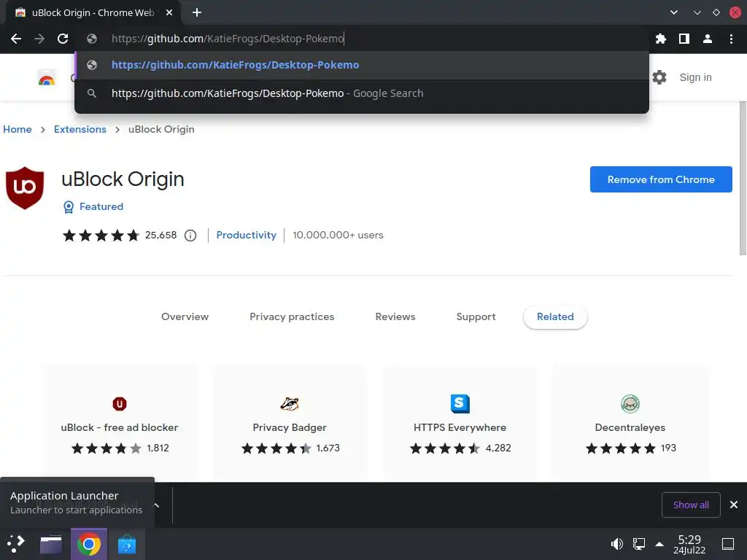Click the Featured label link

101,206
